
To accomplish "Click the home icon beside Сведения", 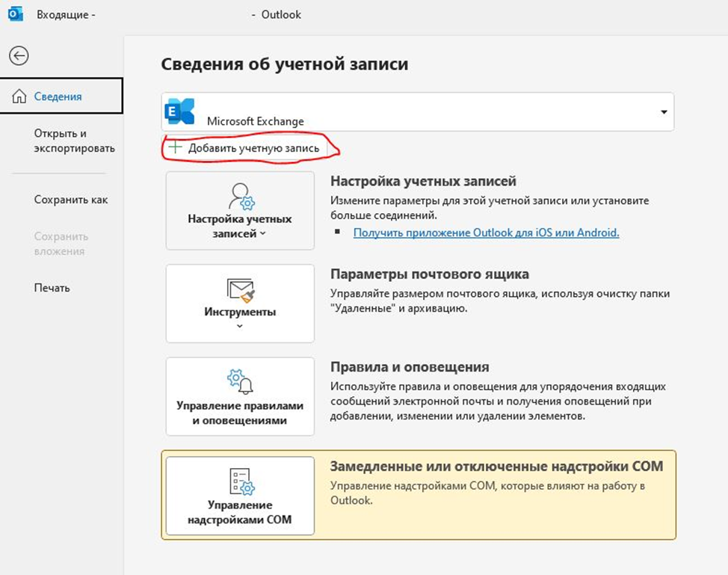I will click(19, 96).
